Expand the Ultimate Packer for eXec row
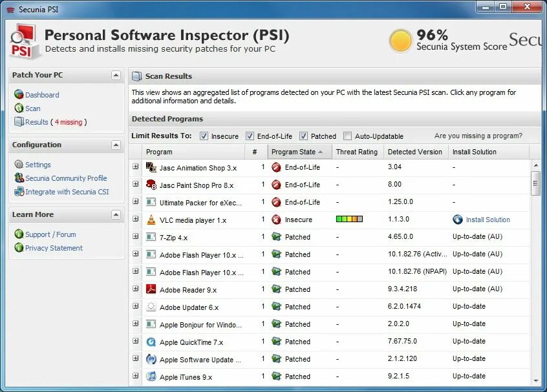Viewport: 547px width, 392px height. pos(136,201)
